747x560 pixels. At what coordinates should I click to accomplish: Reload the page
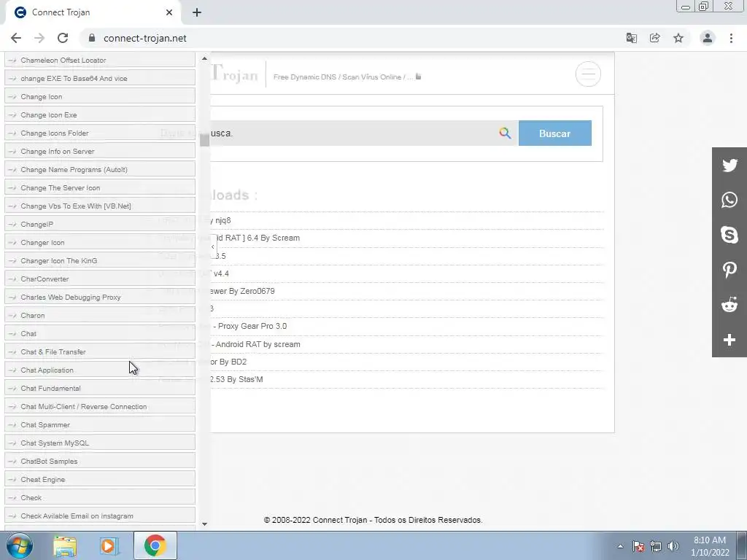point(63,38)
